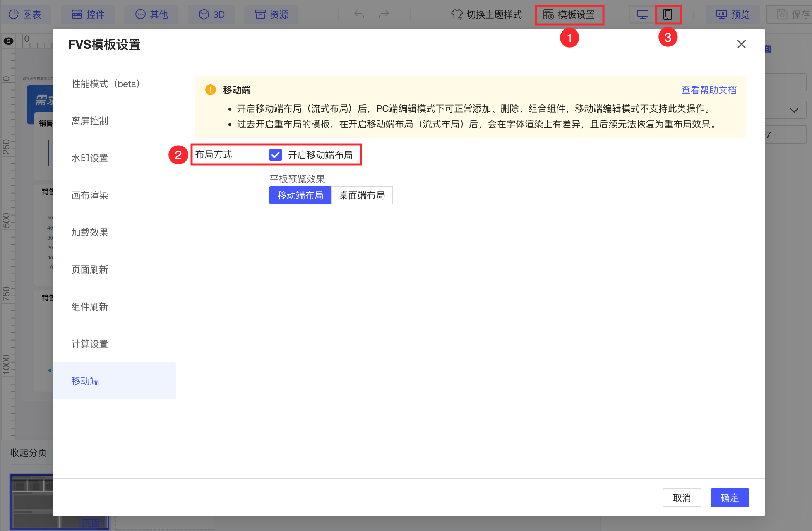Collapse pages via 收起分页
This screenshot has width=812, height=531.
tap(28, 452)
